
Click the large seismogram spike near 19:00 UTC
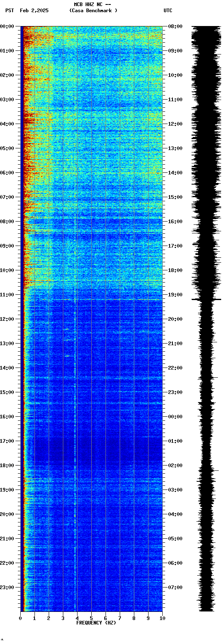(207, 300)
